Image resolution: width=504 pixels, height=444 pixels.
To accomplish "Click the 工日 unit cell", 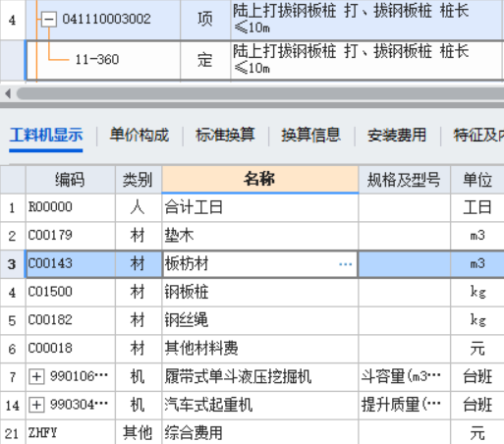I will click(x=477, y=207).
